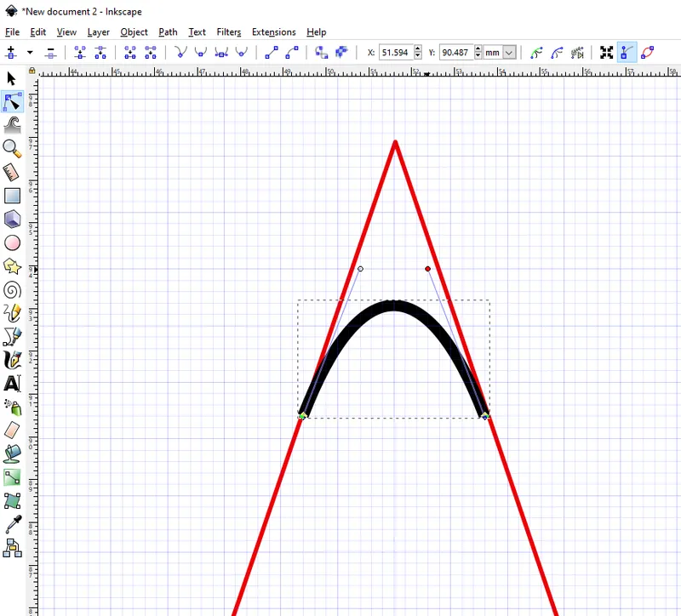Make selected nodes corner

[180, 53]
